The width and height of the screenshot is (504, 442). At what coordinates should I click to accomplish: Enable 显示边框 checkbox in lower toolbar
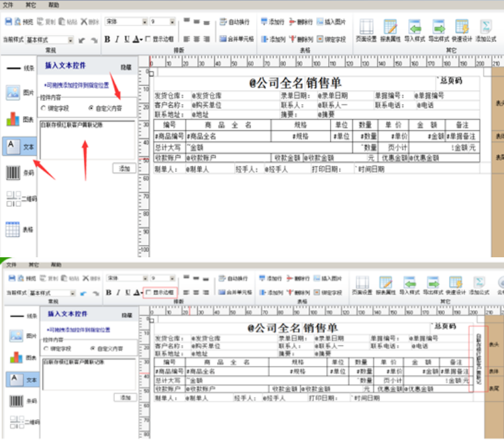(x=148, y=293)
